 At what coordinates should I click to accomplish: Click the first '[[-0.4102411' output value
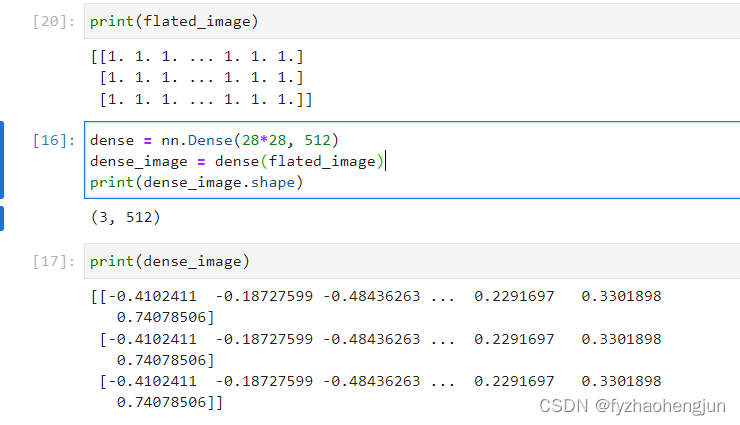click(143, 296)
